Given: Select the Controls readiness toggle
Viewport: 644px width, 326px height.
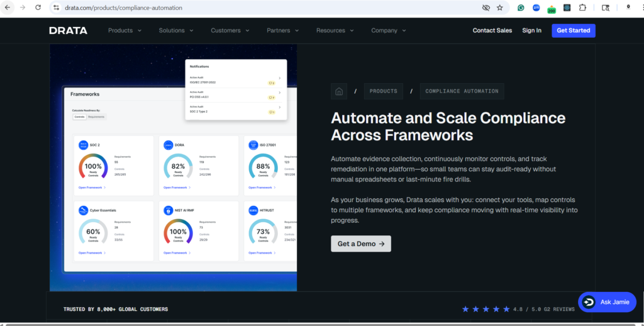Looking at the screenshot, I should (79, 116).
